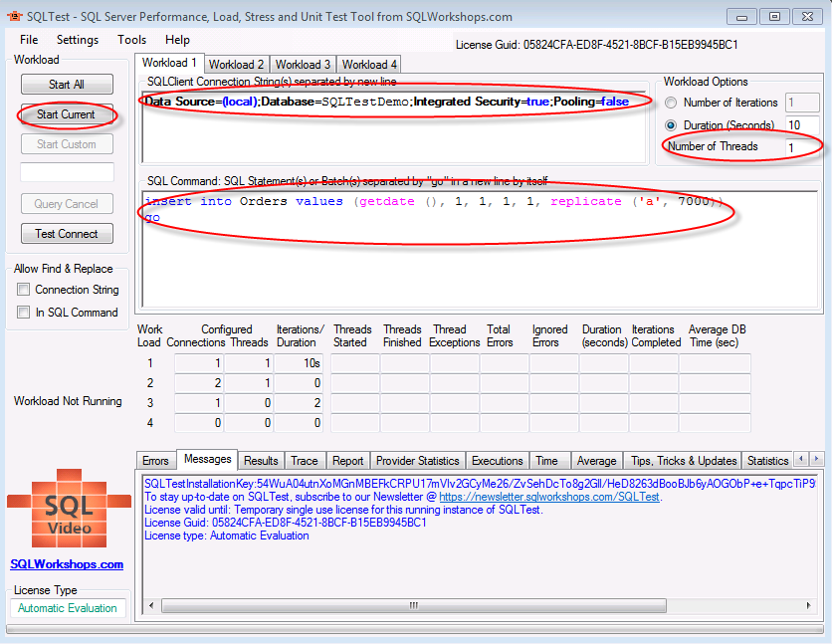Viewport: 832px width, 644px height.
Task: Close the SQLTest window
Action: click(x=807, y=17)
